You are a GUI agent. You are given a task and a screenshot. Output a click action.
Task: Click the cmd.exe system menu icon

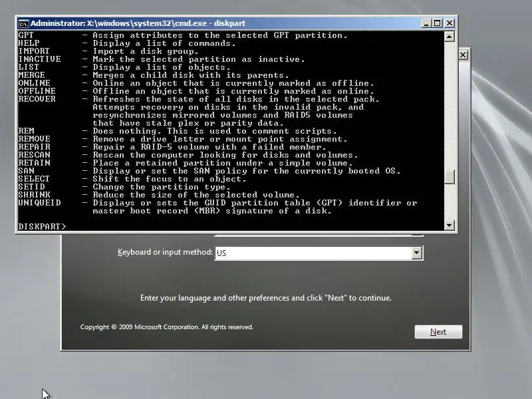(23, 24)
